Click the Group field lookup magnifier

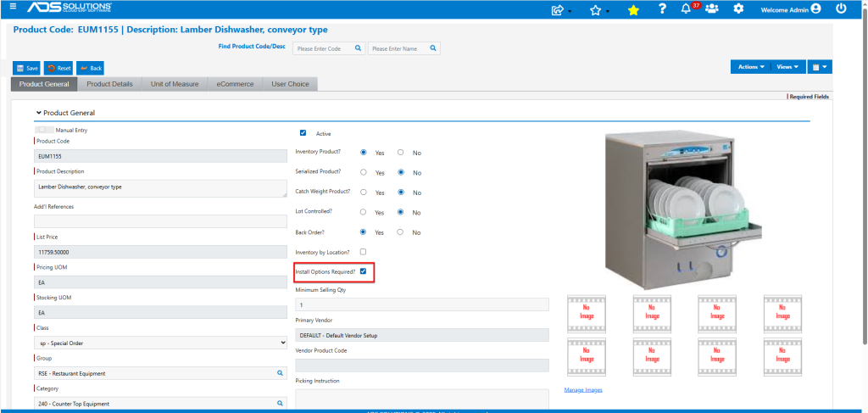click(x=280, y=373)
